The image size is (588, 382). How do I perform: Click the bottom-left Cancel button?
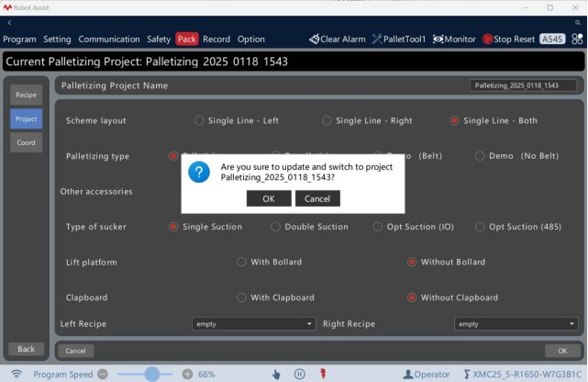click(75, 351)
